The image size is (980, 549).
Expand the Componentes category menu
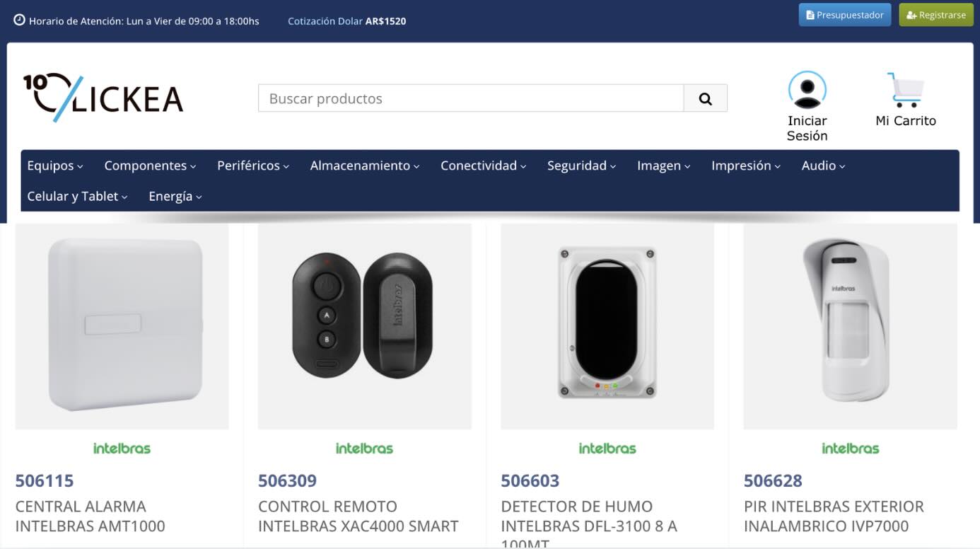150,166
